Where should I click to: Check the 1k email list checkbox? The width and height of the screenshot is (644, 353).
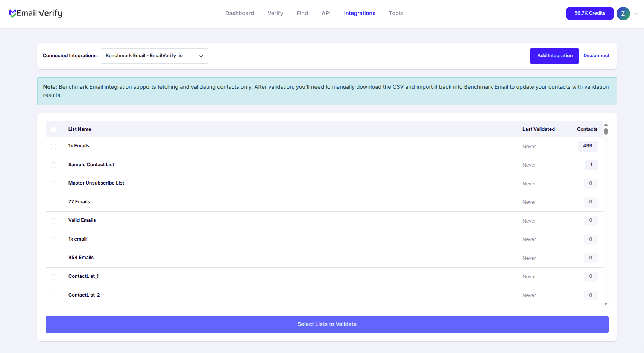[53, 239]
